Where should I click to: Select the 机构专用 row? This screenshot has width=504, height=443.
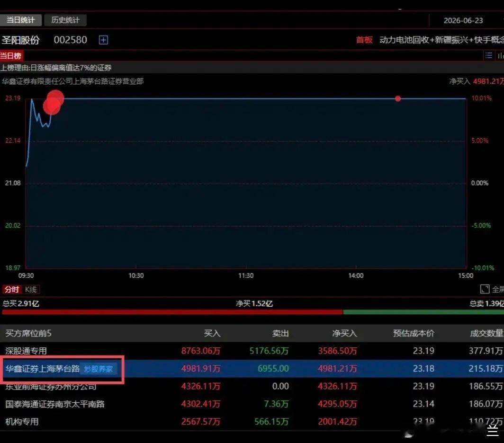(252, 422)
